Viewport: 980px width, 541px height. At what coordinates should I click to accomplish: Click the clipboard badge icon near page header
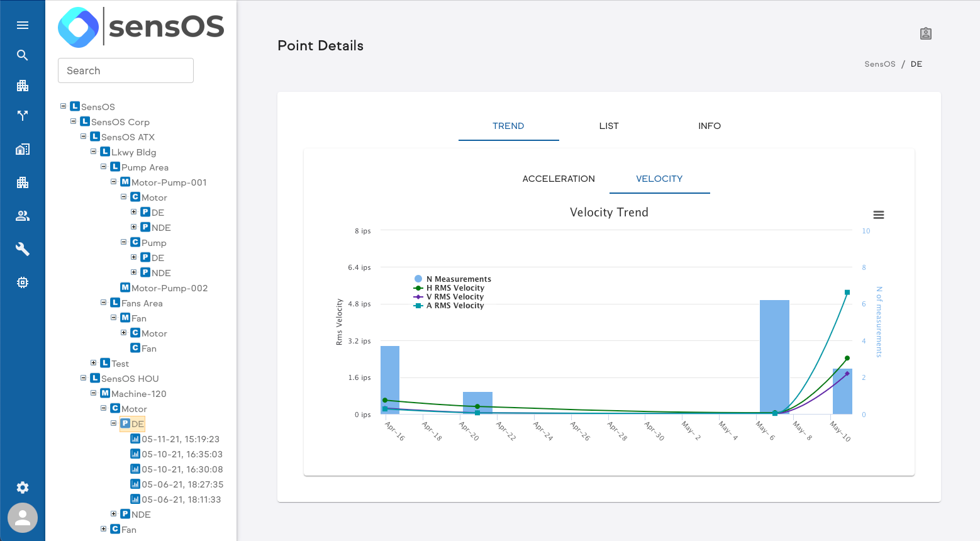point(926,33)
